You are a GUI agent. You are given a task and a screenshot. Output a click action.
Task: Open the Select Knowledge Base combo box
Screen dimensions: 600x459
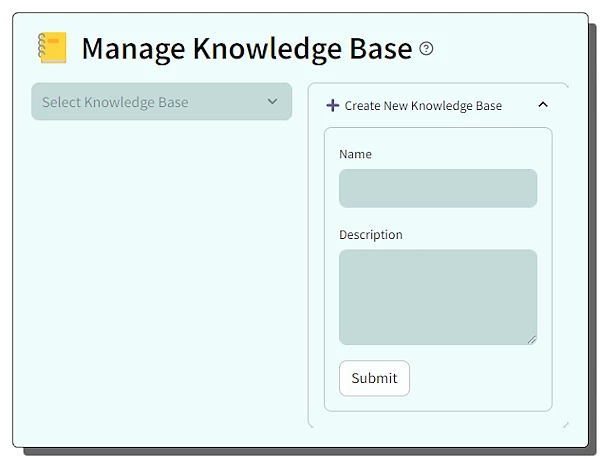tap(160, 102)
